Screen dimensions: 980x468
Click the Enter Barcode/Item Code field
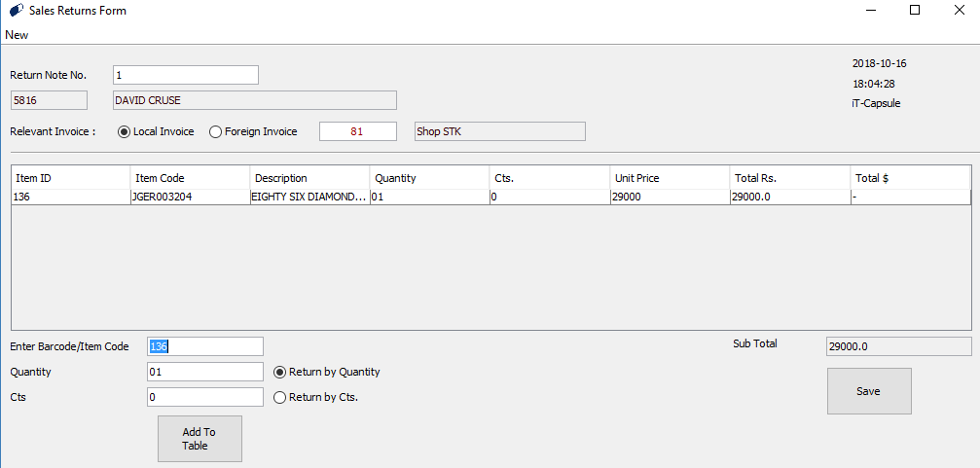(x=204, y=346)
